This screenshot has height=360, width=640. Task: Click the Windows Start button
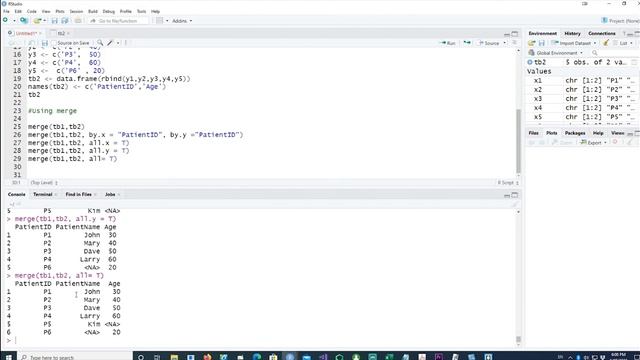pos(8,357)
